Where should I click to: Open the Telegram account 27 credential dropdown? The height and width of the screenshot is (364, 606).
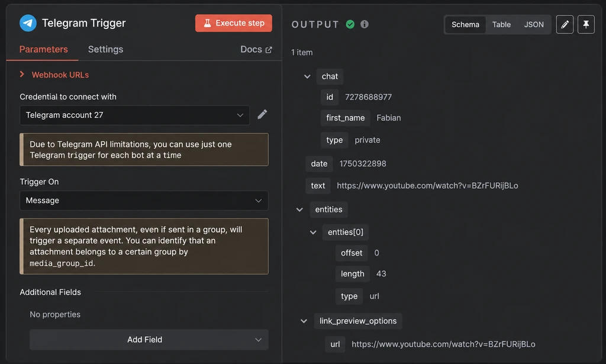pos(134,115)
